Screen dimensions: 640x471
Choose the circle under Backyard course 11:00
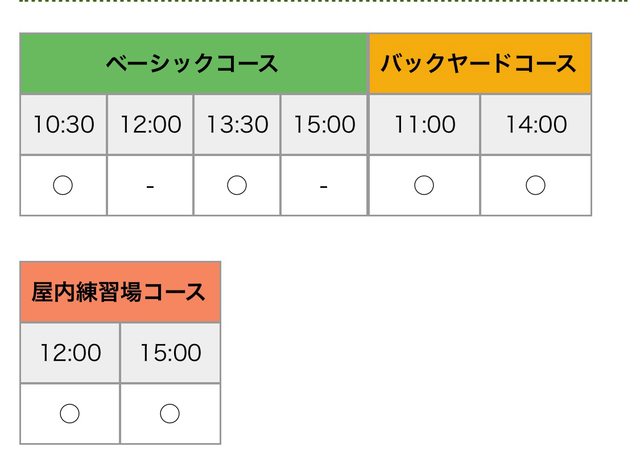coord(424,185)
